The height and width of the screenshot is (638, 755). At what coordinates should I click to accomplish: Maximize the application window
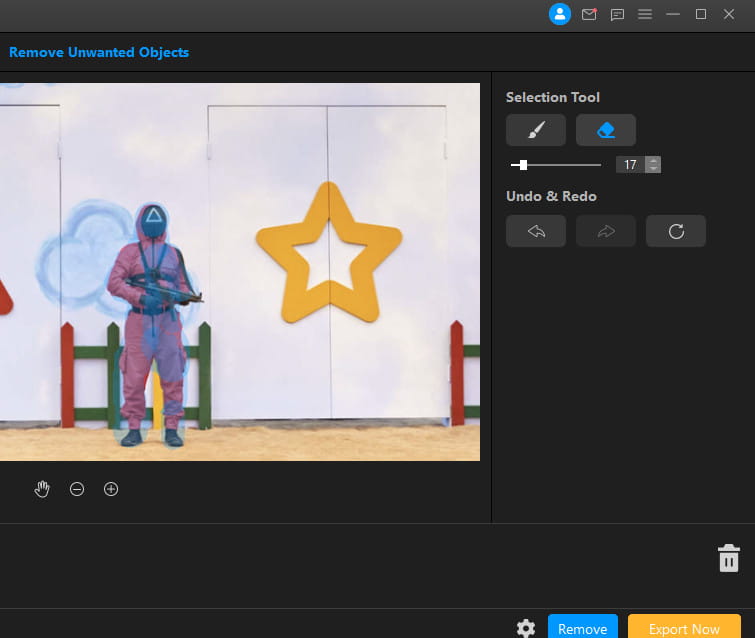coord(701,14)
